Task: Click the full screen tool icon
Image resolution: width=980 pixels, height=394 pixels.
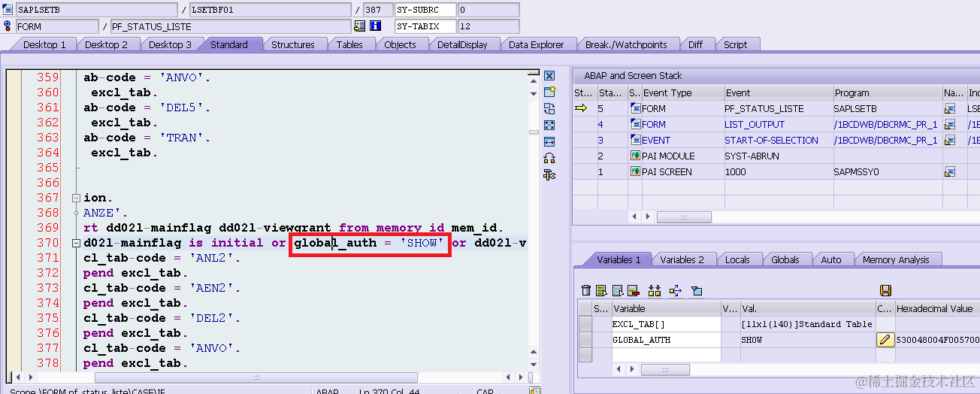Action: [x=549, y=125]
